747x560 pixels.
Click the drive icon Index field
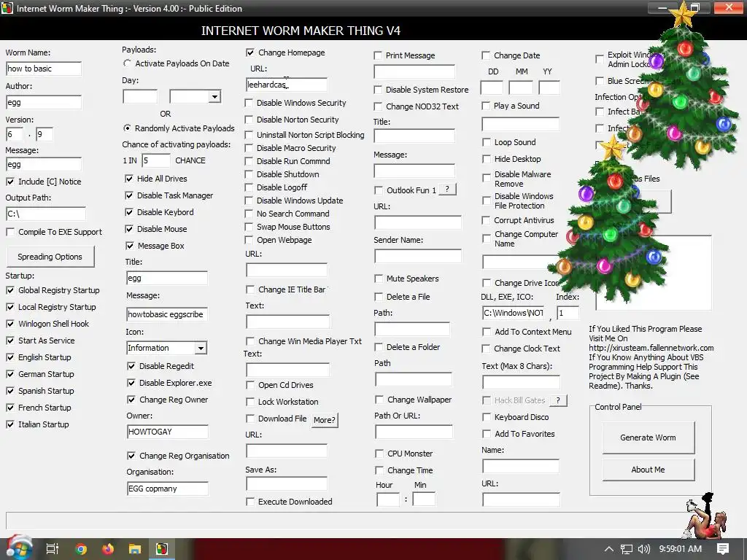tap(568, 313)
